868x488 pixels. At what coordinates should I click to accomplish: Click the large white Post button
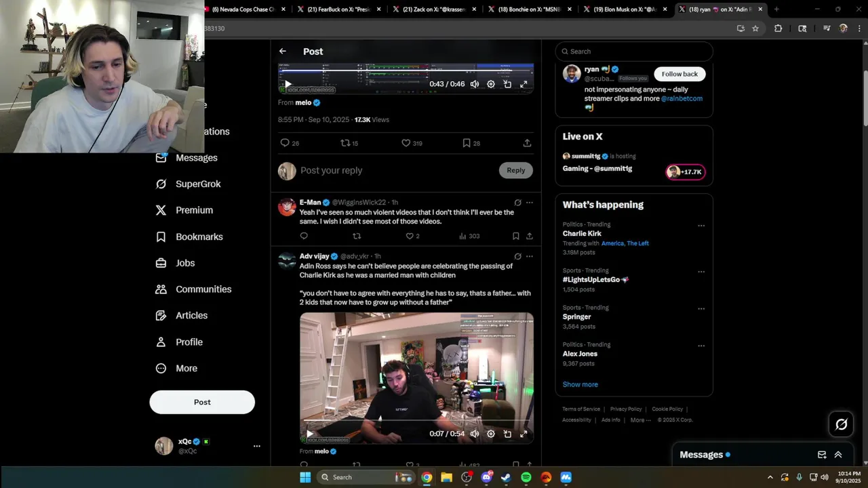pyautogui.click(x=202, y=402)
